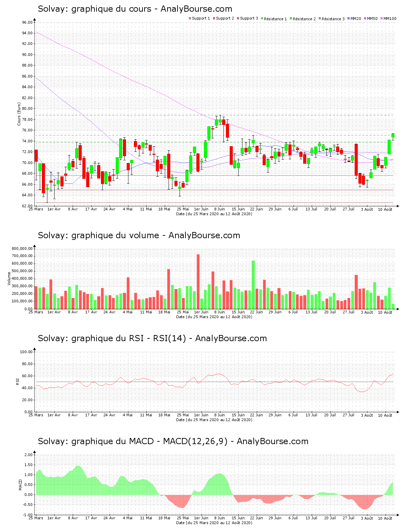Click the tallest red volume bar near 1er Juin

click(x=198, y=281)
